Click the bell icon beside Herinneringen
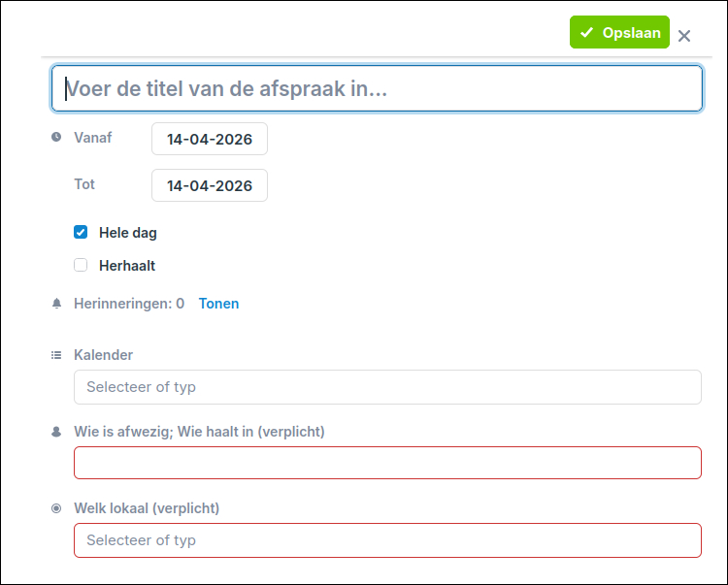Viewport: 728px width, 585px height. coord(56,304)
